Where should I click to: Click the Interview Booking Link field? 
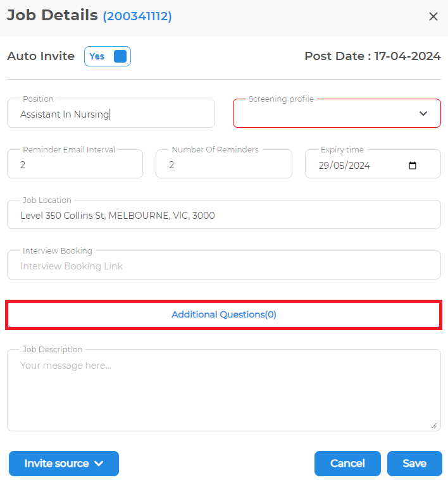(x=224, y=265)
